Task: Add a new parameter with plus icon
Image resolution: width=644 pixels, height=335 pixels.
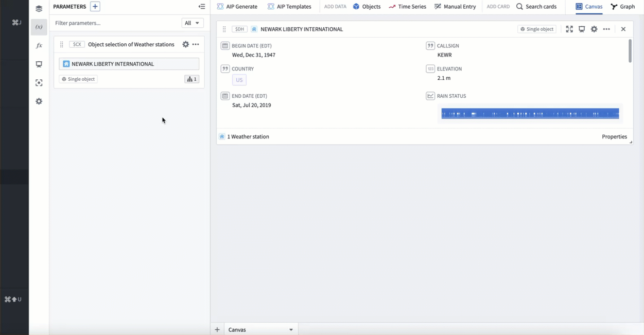Action: click(95, 7)
